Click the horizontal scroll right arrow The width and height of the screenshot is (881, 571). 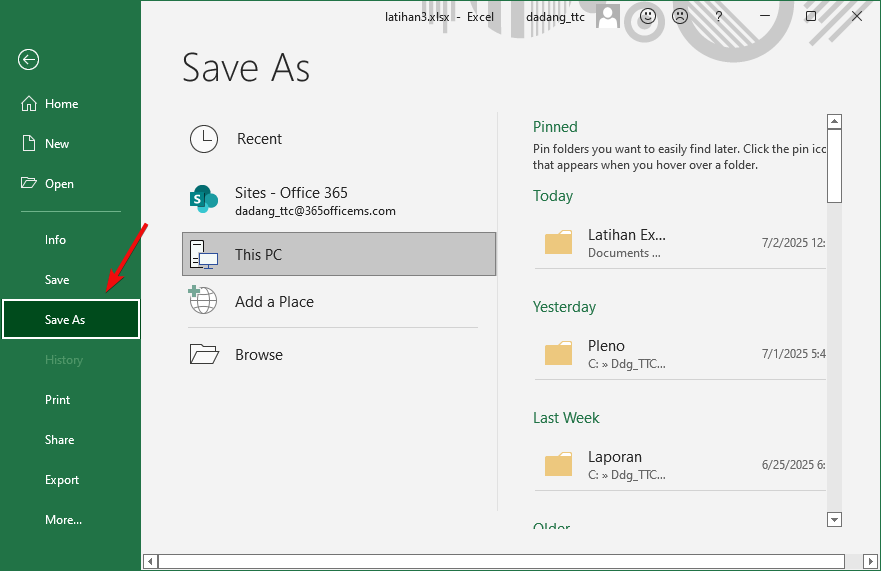(870, 561)
